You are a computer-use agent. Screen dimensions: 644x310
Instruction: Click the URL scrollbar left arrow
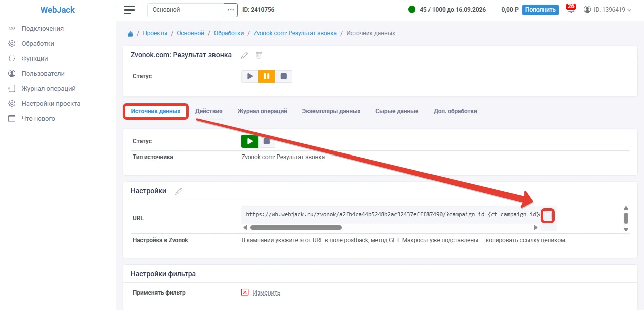245,228
